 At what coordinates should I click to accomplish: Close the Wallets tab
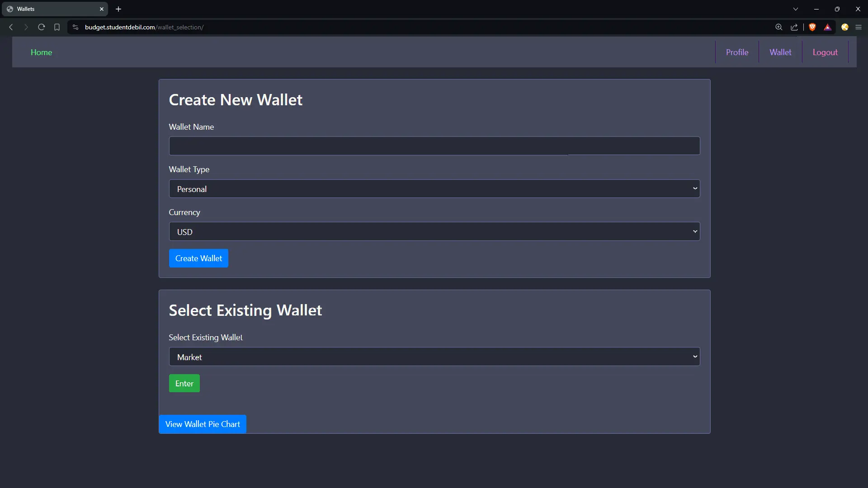pyautogui.click(x=102, y=9)
